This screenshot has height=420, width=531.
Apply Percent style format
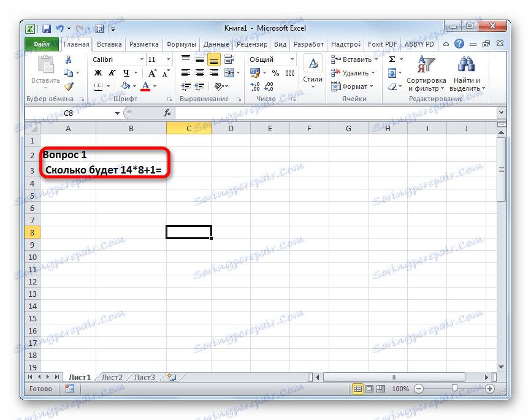click(x=276, y=73)
